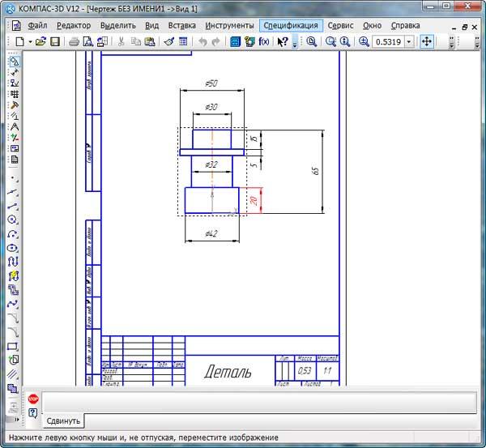Switch to the Selection plus-minus panel icon
The image size is (486, 448).
15,138
